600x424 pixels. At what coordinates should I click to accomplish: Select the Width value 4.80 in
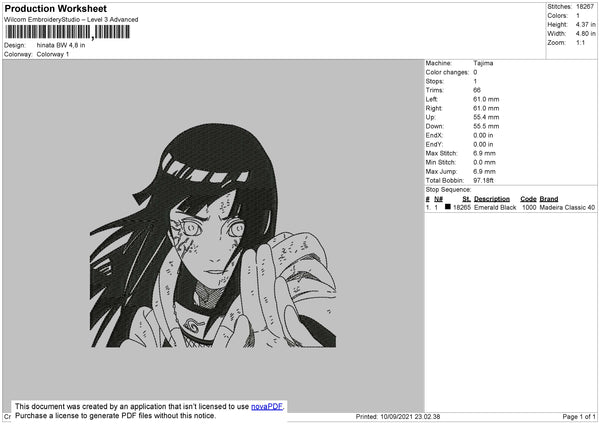click(x=585, y=34)
